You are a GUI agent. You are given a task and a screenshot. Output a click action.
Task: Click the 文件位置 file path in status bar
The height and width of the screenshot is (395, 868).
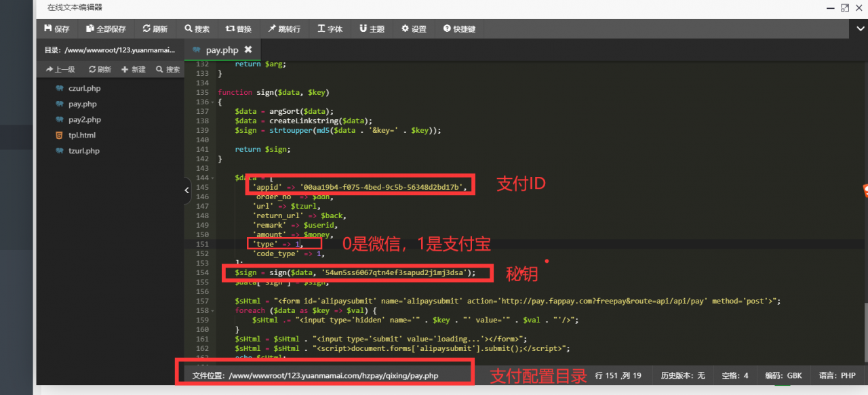pos(315,375)
